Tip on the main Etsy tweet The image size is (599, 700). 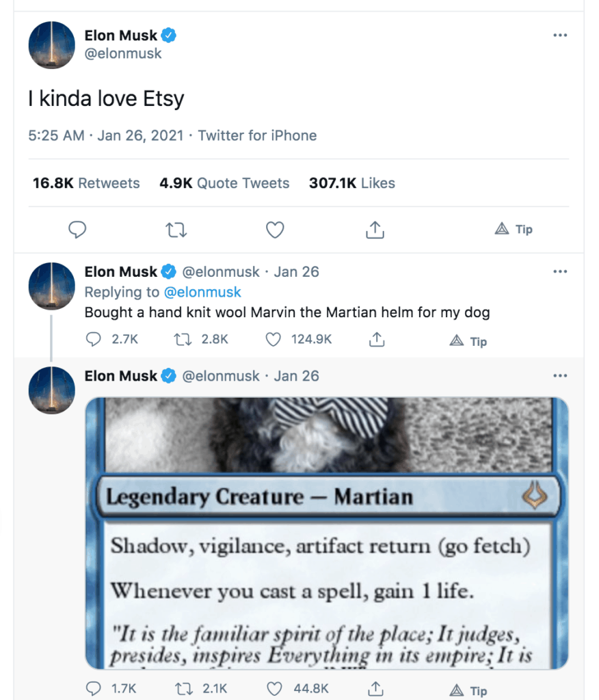pyautogui.click(x=514, y=230)
